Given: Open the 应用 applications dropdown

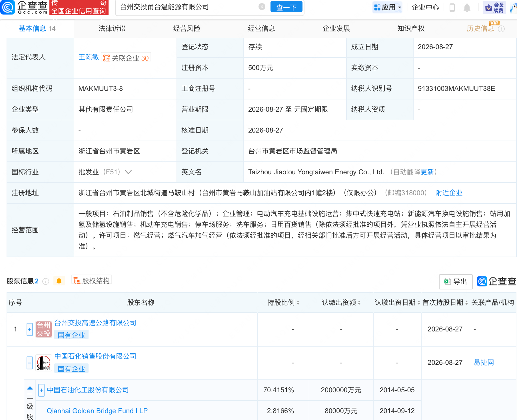Looking at the screenshot, I should click(388, 7).
